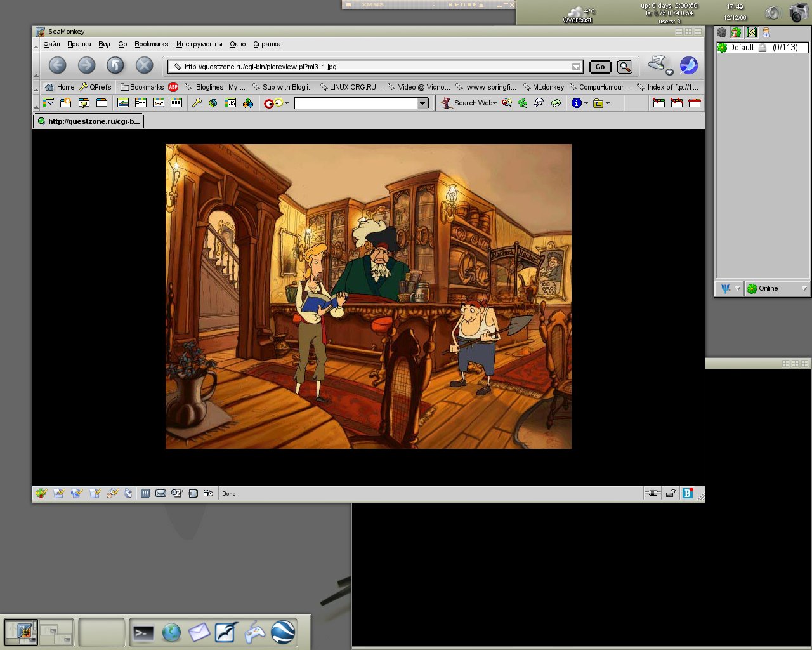812x650 pixels.
Task: Open the Online status dropdown in messenger
Action: pos(776,288)
